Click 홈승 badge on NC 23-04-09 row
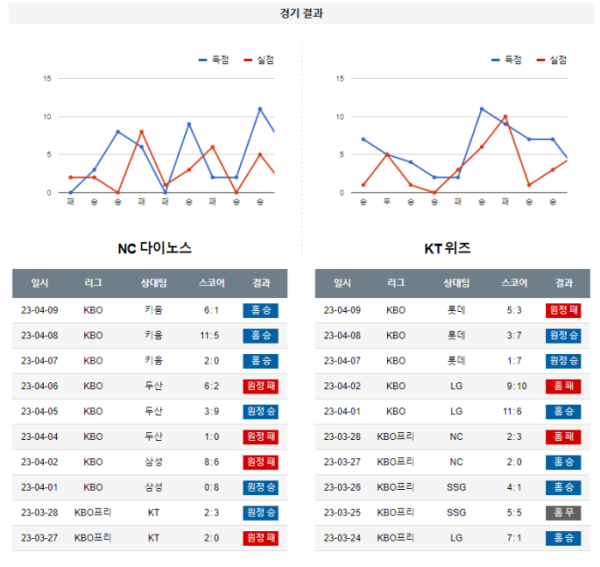 [261, 310]
